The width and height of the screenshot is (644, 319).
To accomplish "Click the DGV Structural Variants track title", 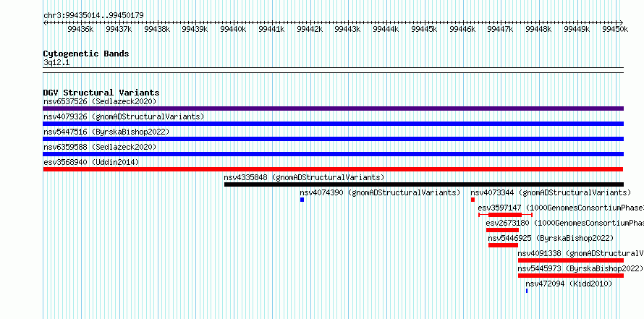I will 101,93.
